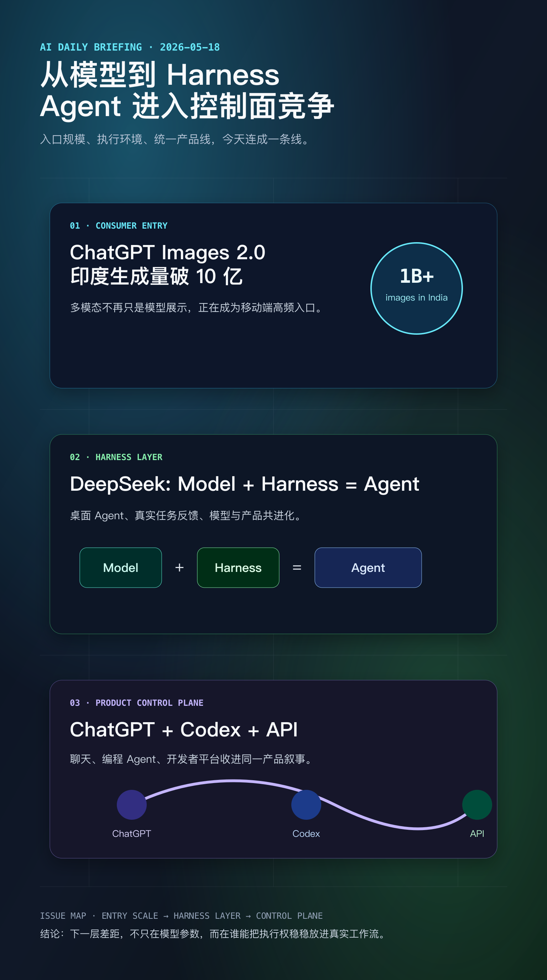Image resolution: width=547 pixels, height=980 pixels.
Task: Click the green API node circle
Action: 477,805
